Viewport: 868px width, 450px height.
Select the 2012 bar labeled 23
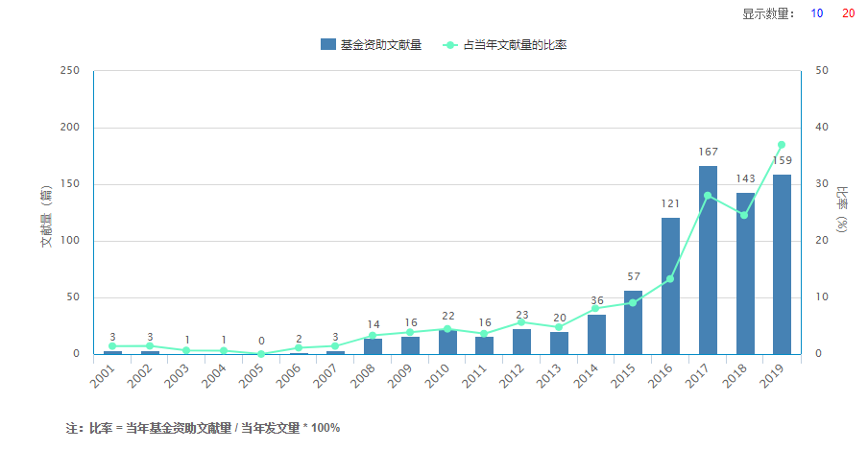pyautogui.click(x=521, y=342)
